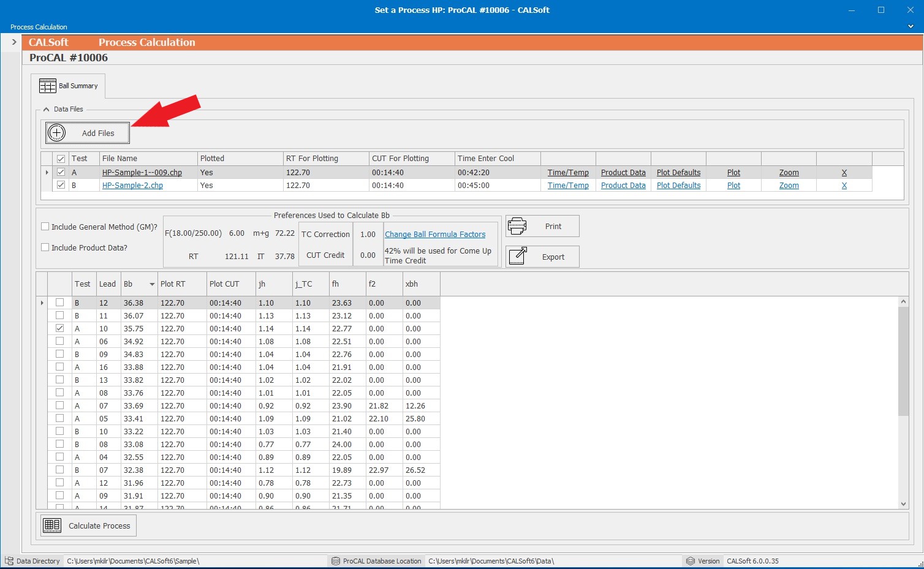This screenshot has height=569, width=924.
Task: Click the Calculate Process button
Action: [x=88, y=526]
